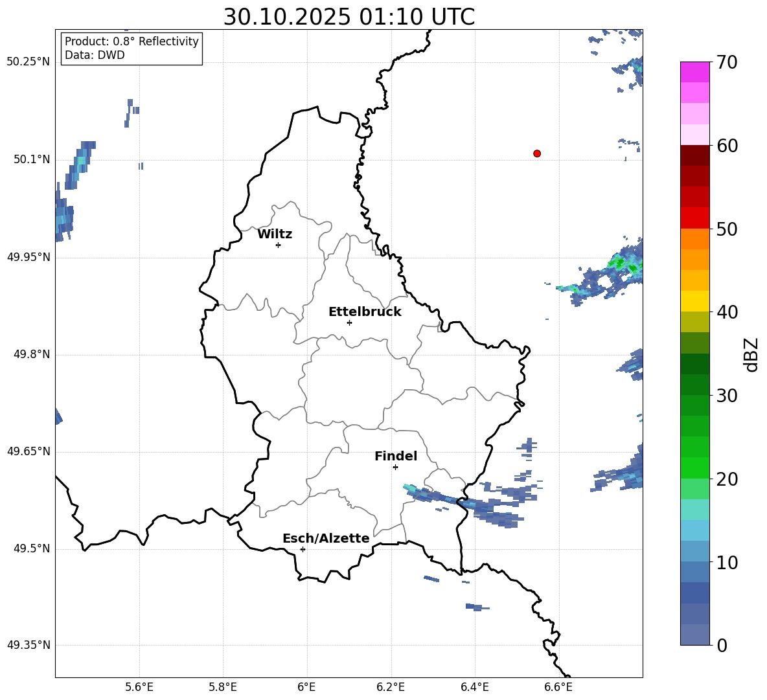Click the dark red colorbar segment below 60
The image size is (767, 700).
[694, 155]
